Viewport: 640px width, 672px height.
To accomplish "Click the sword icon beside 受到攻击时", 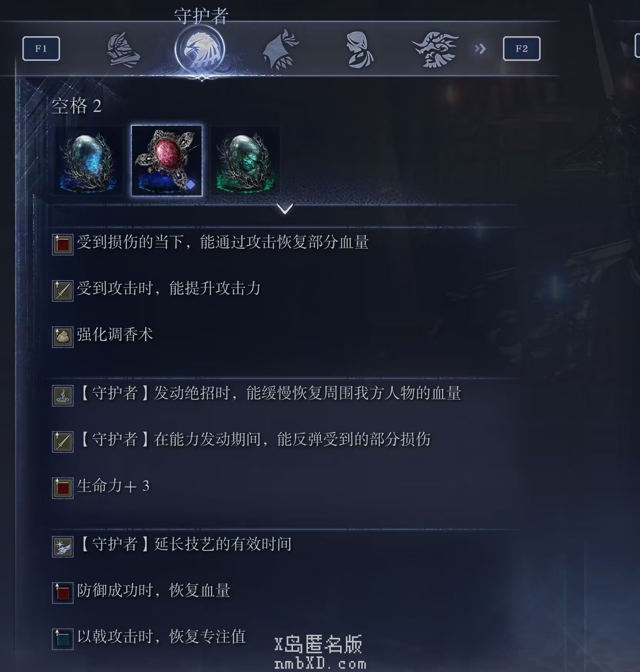I will coord(63,291).
